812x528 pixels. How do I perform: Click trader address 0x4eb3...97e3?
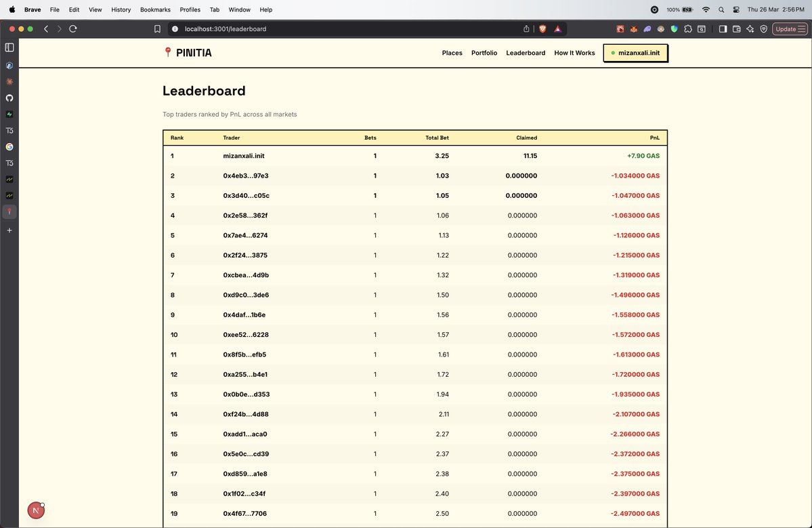(x=245, y=176)
